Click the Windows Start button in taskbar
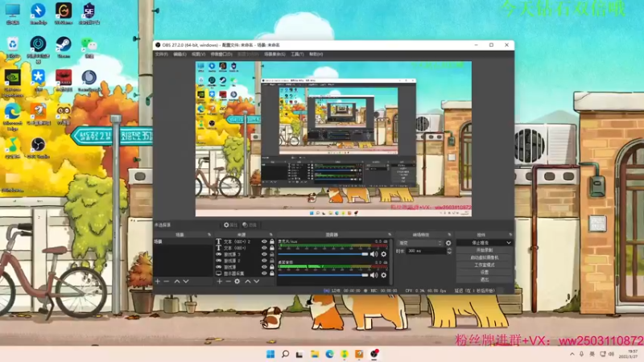 click(x=270, y=354)
